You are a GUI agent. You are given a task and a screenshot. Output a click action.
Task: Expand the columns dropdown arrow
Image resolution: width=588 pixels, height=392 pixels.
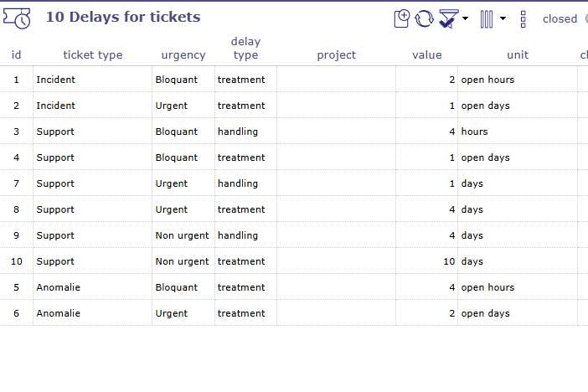(503, 18)
